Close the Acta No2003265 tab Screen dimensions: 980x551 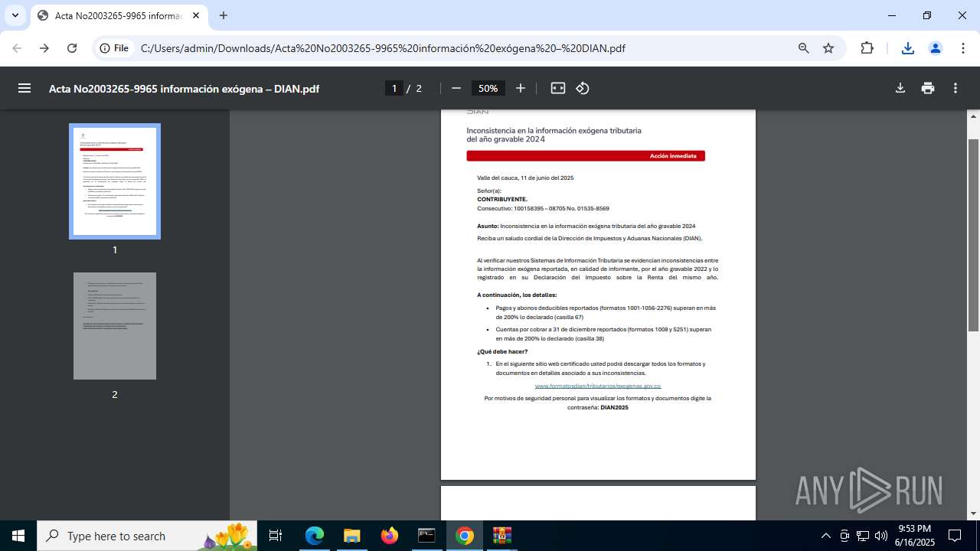[x=194, y=15]
